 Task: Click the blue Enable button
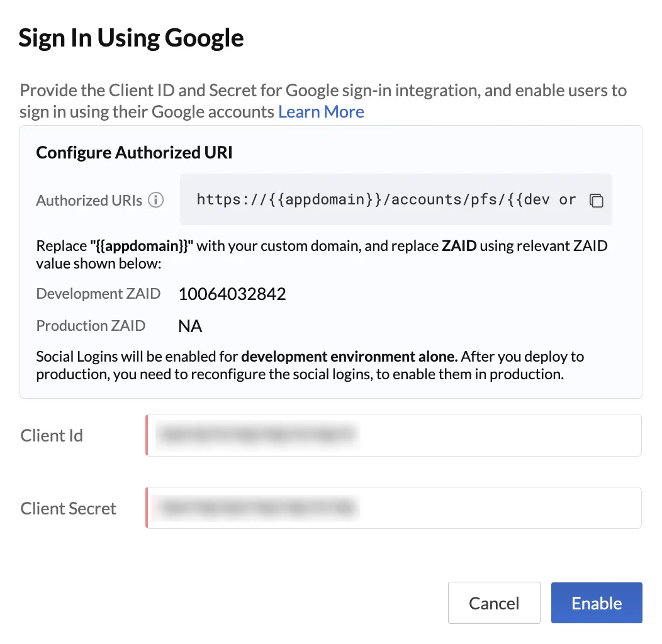[x=597, y=602]
